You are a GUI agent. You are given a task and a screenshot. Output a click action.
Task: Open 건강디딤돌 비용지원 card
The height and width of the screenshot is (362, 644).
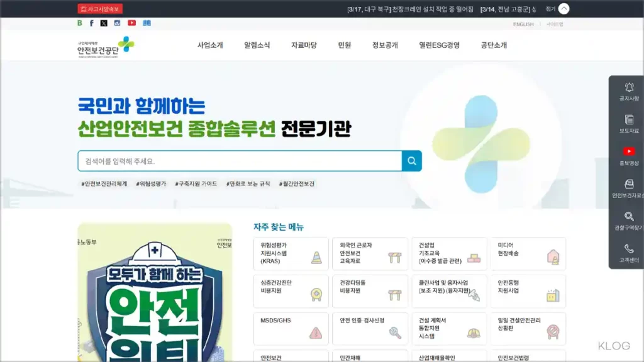[370, 292]
